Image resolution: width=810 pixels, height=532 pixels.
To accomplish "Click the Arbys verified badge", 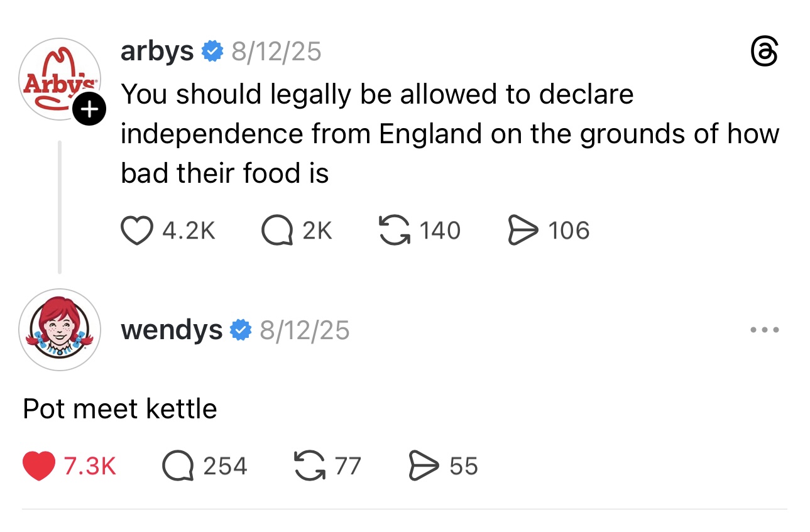I will pos(212,52).
